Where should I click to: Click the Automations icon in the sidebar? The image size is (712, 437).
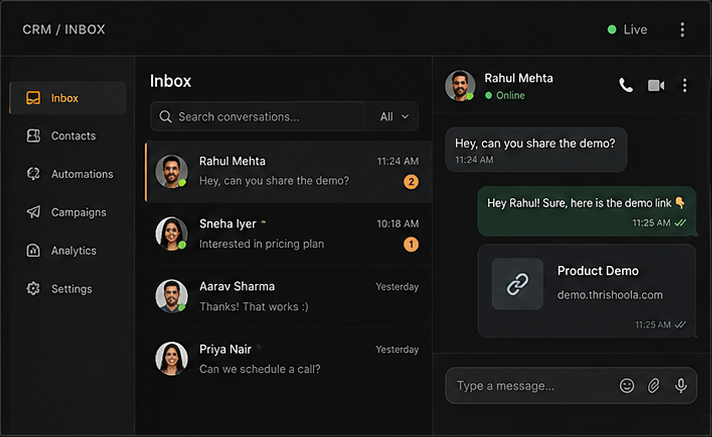pyautogui.click(x=33, y=174)
